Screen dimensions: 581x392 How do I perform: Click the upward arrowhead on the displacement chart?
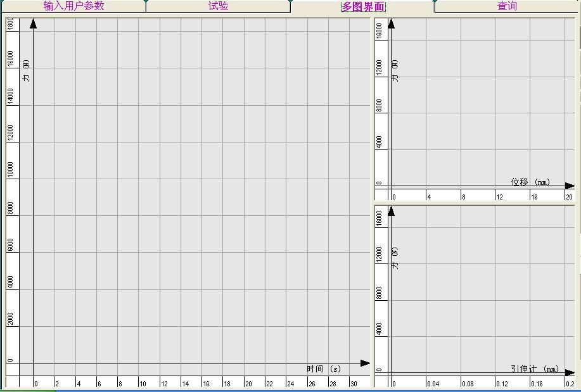[x=391, y=24]
